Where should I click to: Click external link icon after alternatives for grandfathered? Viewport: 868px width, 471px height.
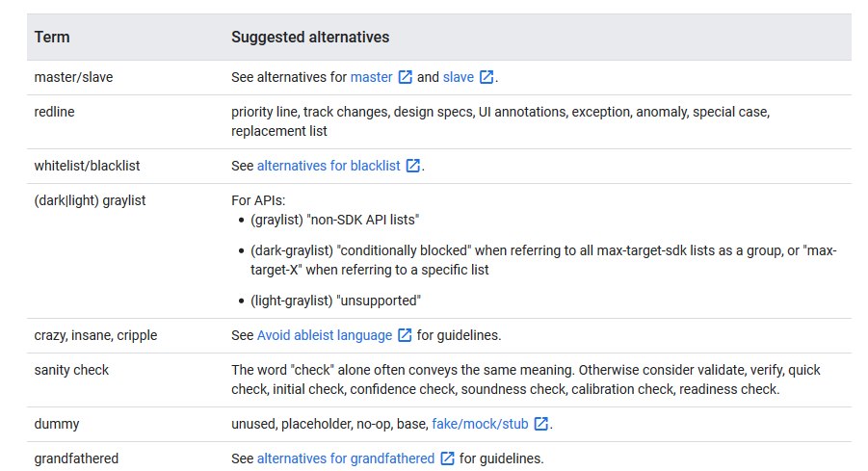tap(448, 458)
